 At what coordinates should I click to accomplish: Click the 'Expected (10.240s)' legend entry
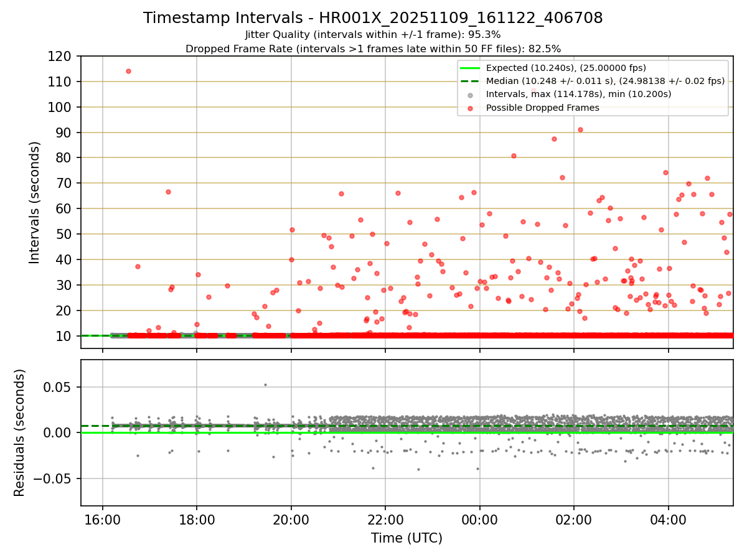tap(566, 68)
